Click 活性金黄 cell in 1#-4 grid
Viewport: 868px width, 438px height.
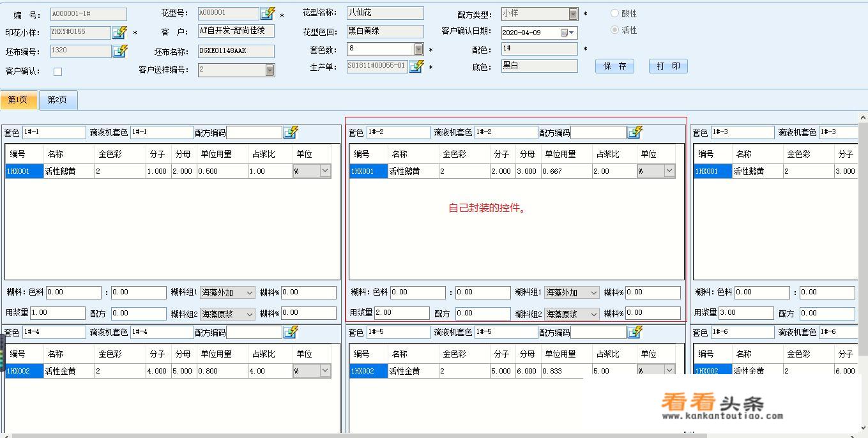point(69,371)
